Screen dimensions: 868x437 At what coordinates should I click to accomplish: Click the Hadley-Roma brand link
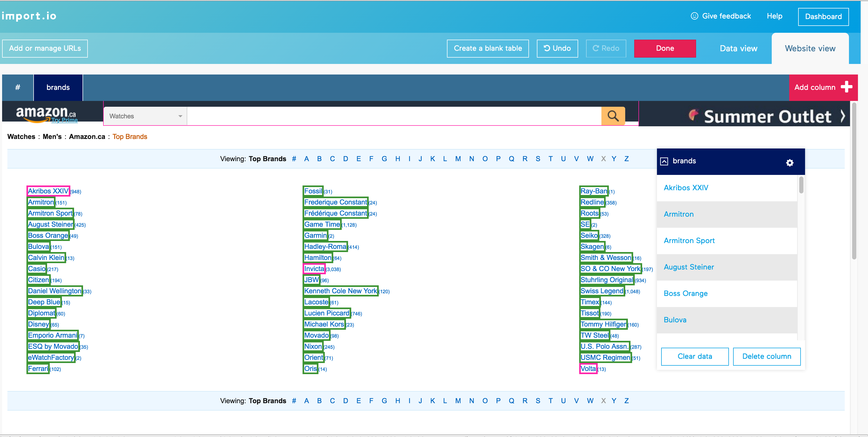pos(325,247)
